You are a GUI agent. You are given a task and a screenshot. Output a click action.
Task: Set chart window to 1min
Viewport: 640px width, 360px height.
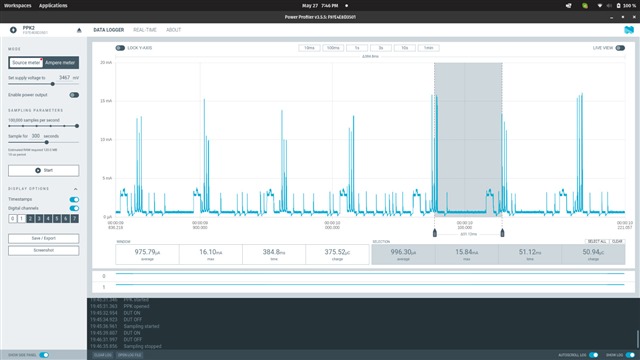click(429, 48)
